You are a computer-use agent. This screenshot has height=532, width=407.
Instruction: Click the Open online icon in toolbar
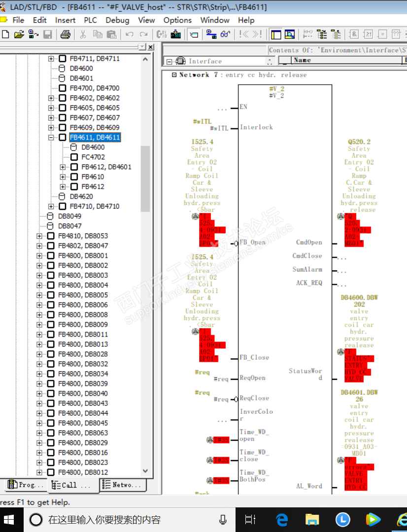coord(34,34)
